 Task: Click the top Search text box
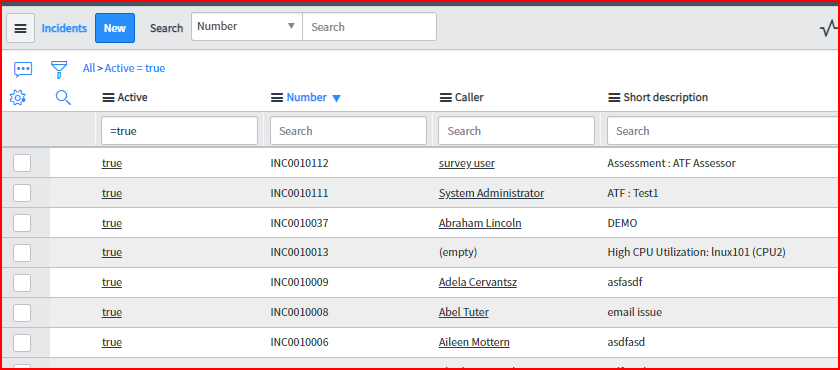click(x=370, y=26)
